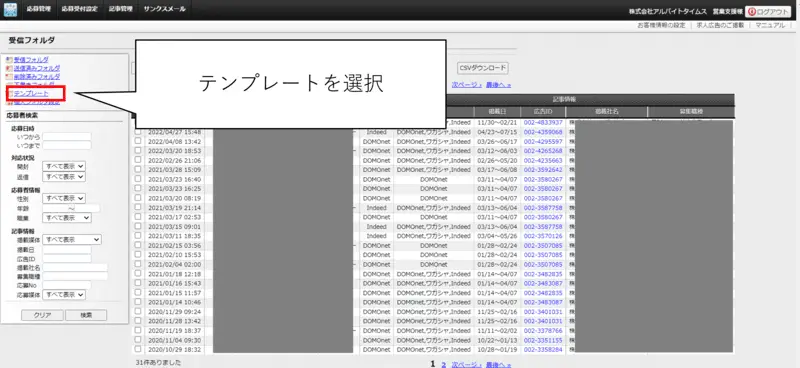Open the サンクスメール menu item

click(164, 9)
